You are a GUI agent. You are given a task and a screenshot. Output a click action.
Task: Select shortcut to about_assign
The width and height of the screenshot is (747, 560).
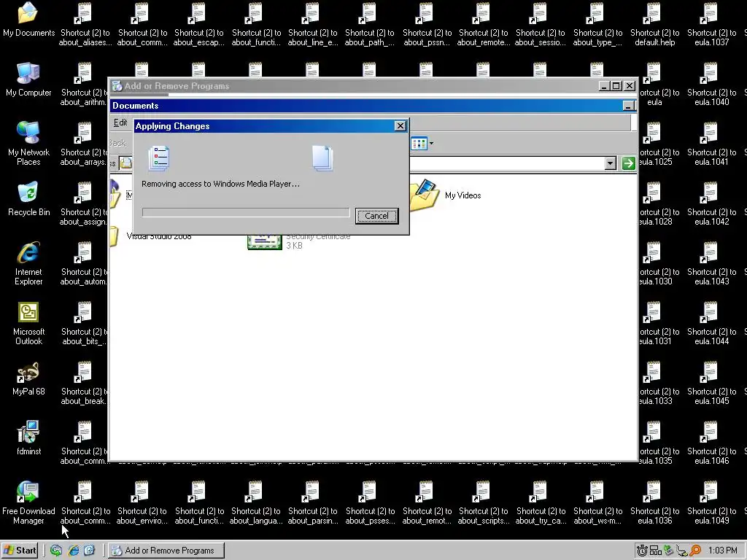83,204
